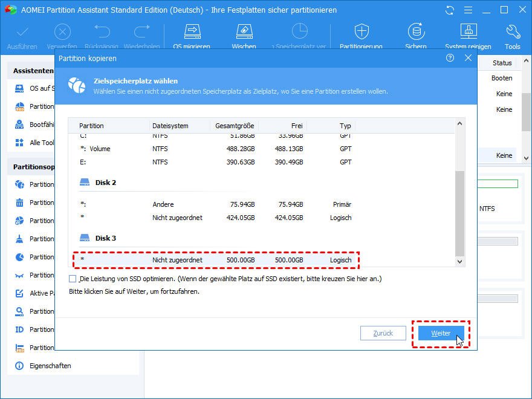Click the help question mark in dialog

pyautogui.click(x=450, y=58)
